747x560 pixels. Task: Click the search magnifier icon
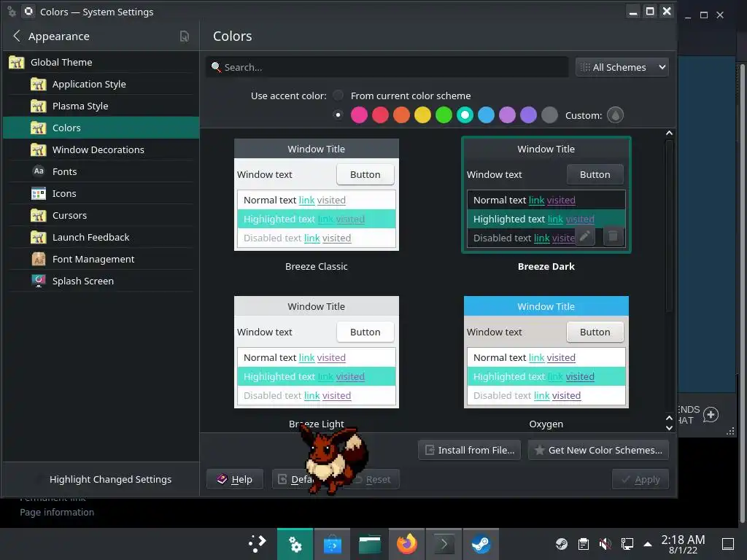(x=216, y=67)
